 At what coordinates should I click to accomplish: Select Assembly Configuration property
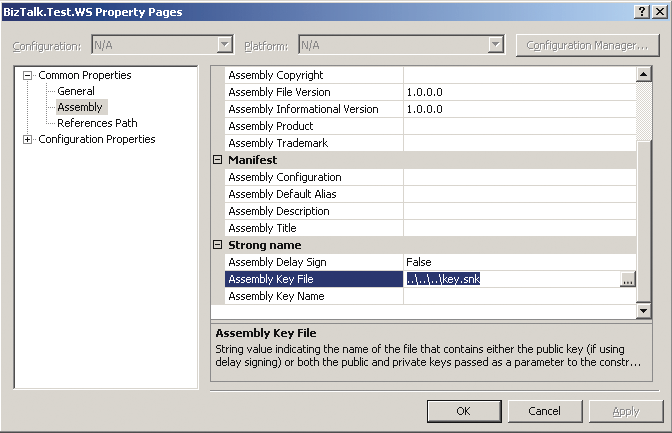click(x=314, y=177)
